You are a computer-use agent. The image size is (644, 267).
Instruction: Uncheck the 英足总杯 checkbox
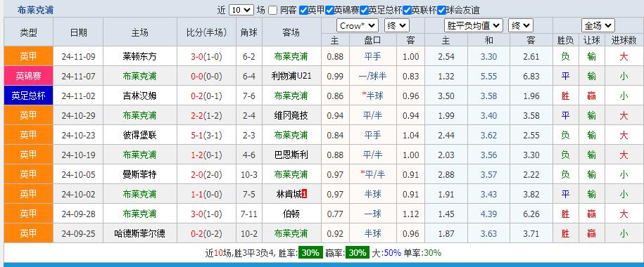364,11
